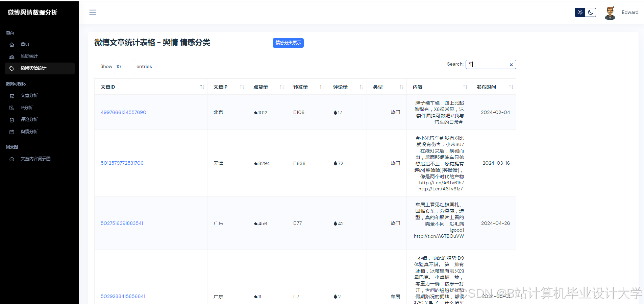The height and width of the screenshot is (304, 644).
Task: Switch to dark mode moon icon
Action: [591, 12]
